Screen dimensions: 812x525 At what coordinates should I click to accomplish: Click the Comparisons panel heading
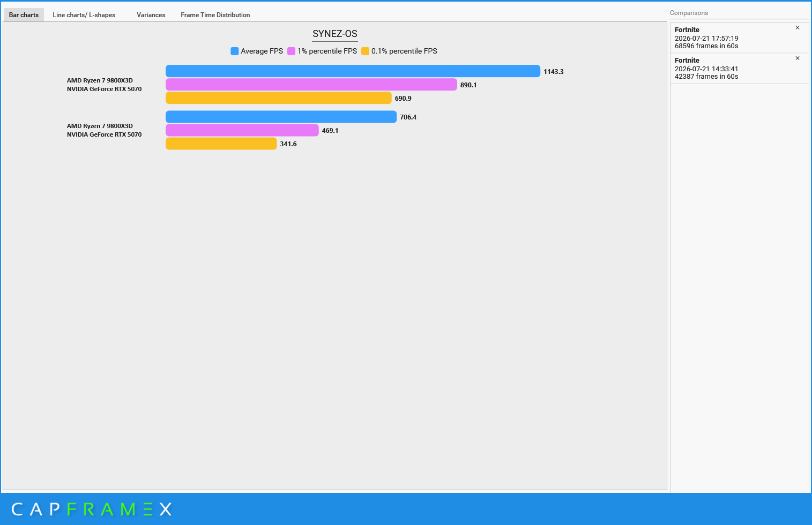[x=689, y=13]
